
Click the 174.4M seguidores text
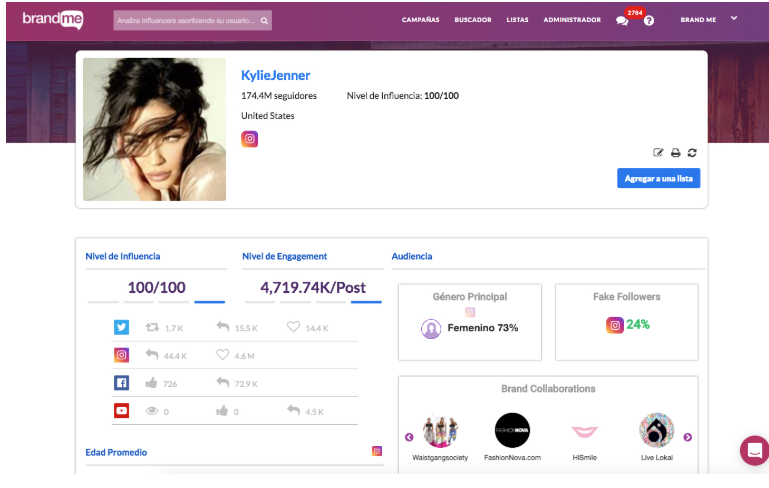pyautogui.click(x=279, y=96)
